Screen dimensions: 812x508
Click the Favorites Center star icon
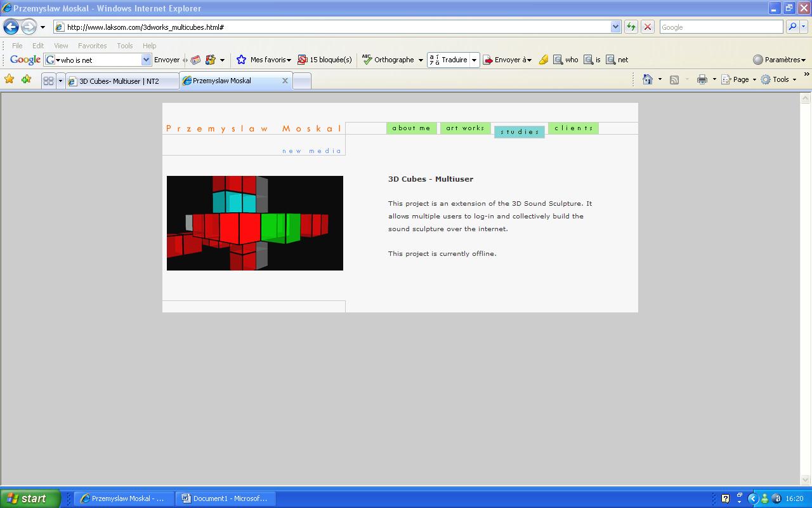pyautogui.click(x=9, y=79)
